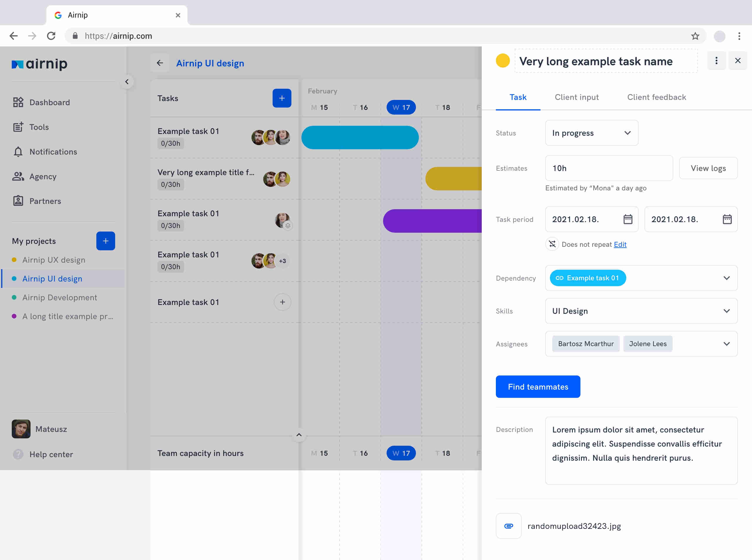The width and height of the screenshot is (752, 560).
Task: Click the Find teammates button
Action: click(538, 387)
